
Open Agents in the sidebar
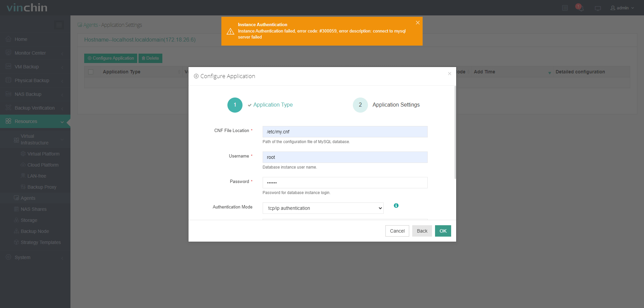tap(28, 198)
